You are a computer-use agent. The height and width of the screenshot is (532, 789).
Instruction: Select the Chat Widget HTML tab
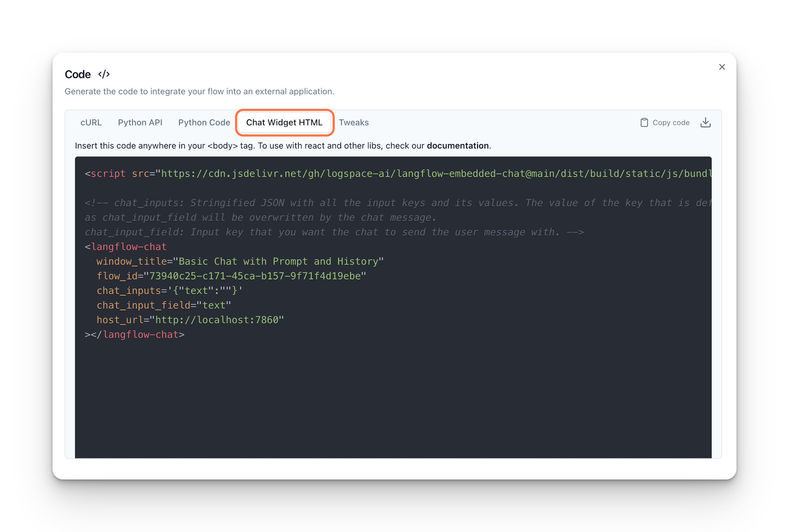(284, 123)
